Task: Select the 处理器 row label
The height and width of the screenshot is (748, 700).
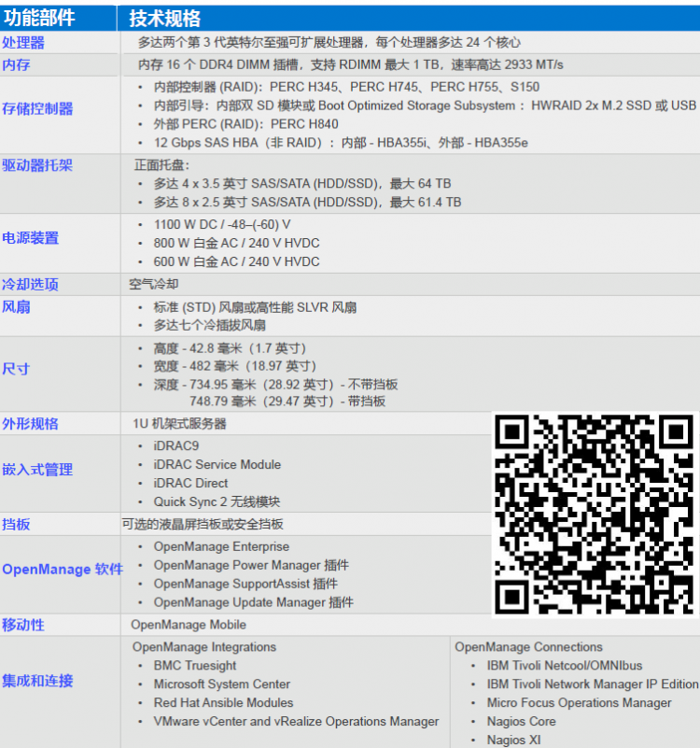Action: [x=23, y=43]
